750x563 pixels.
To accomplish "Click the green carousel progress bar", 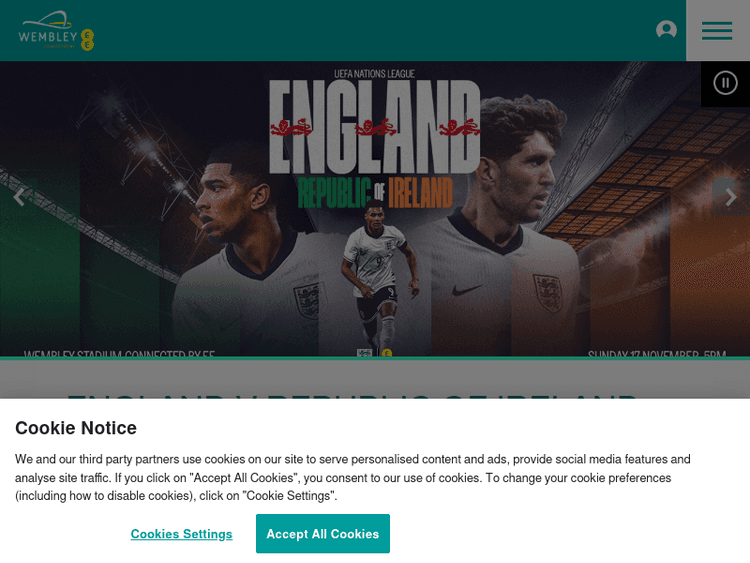I will point(375,358).
